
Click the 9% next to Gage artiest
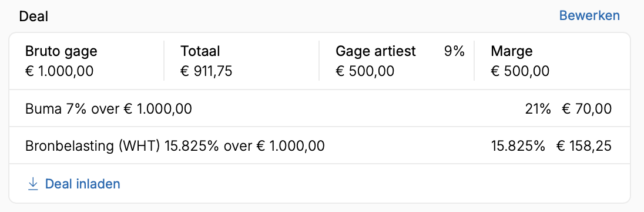point(454,51)
